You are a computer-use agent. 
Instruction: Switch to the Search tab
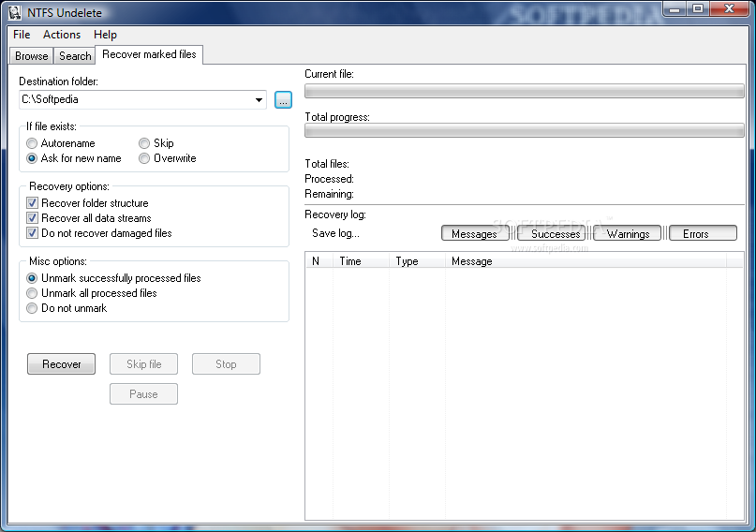click(x=75, y=56)
